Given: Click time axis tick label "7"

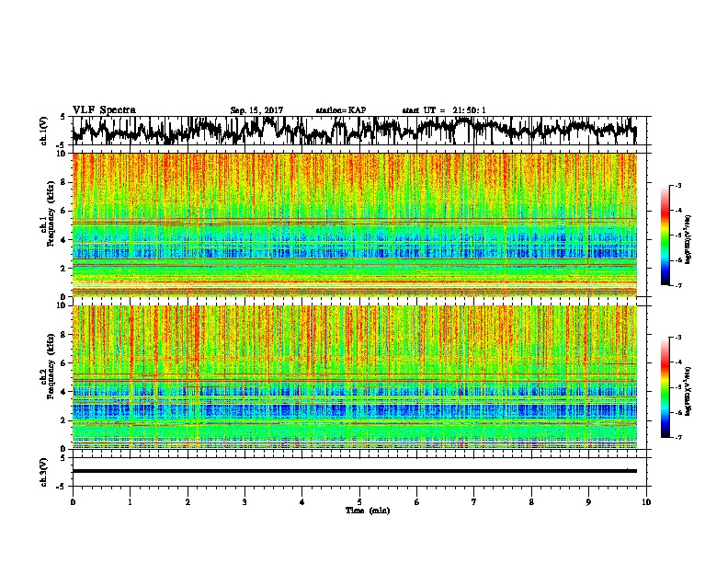Looking at the screenshot, I should tap(474, 502).
